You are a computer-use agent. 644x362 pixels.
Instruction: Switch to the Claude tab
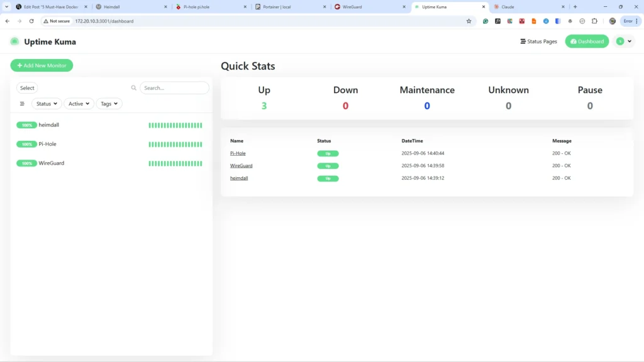pyautogui.click(x=528, y=6)
